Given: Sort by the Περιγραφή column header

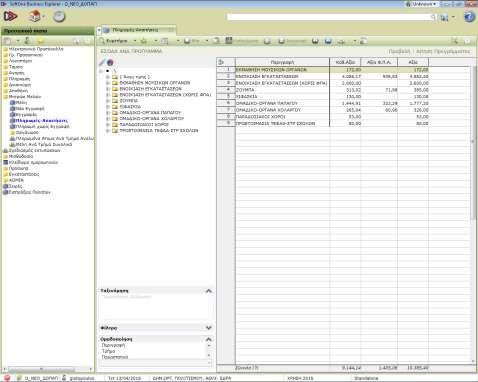Looking at the screenshot, I should coord(282,62).
